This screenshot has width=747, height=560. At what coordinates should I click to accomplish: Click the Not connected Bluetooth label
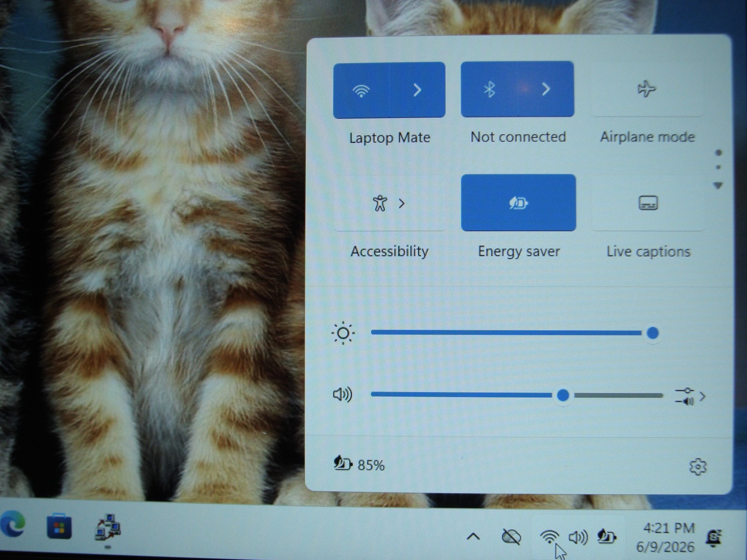518,137
